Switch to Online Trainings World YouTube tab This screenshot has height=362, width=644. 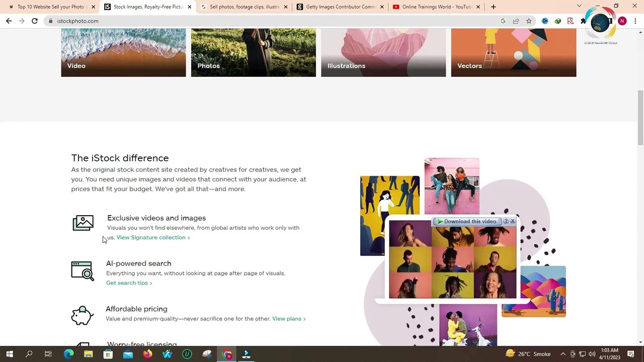pyautogui.click(x=437, y=7)
